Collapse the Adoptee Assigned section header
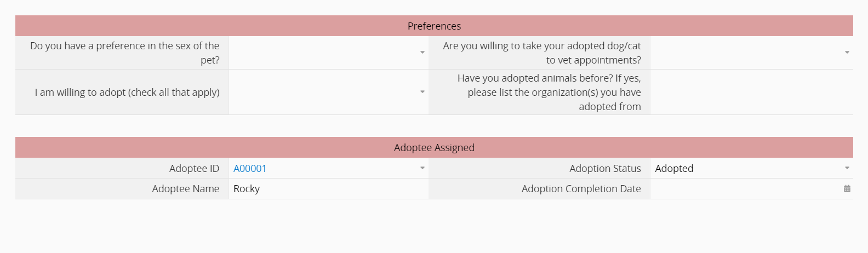Image resolution: width=868 pixels, height=253 pixels. pyautogui.click(x=434, y=147)
